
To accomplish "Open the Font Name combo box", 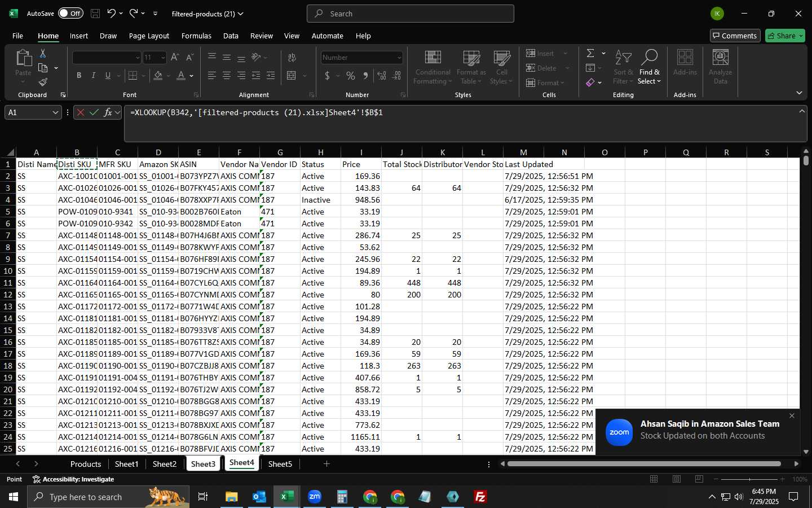I will pyautogui.click(x=107, y=58).
